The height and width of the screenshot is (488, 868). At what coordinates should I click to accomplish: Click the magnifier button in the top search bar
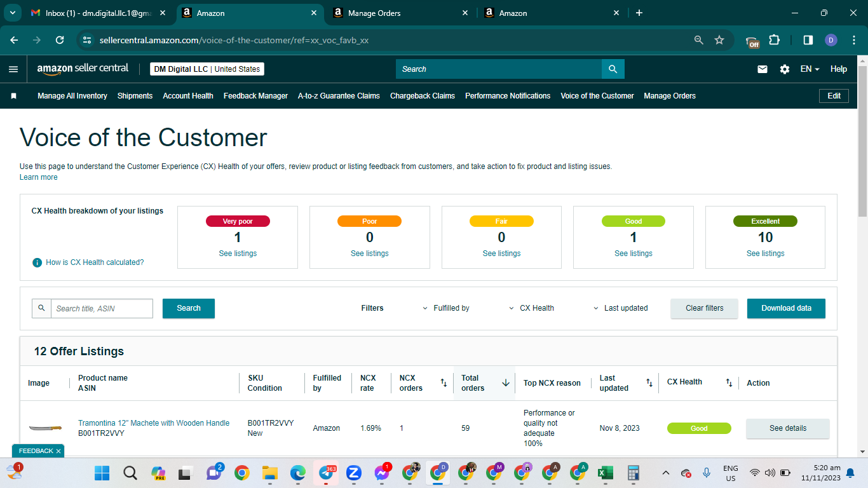(x=613, y=69)
